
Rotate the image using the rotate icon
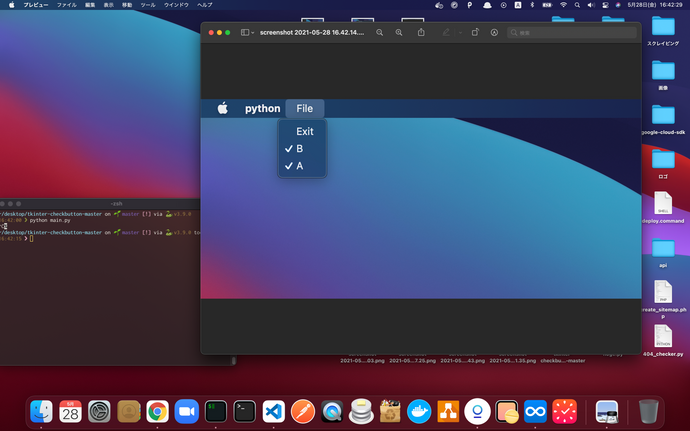[475, 33]
